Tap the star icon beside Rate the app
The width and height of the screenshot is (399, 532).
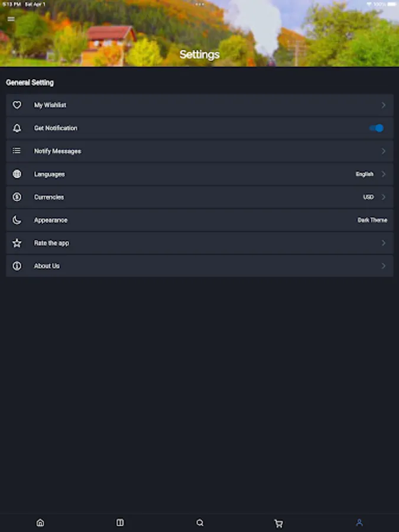click(17, 243)
